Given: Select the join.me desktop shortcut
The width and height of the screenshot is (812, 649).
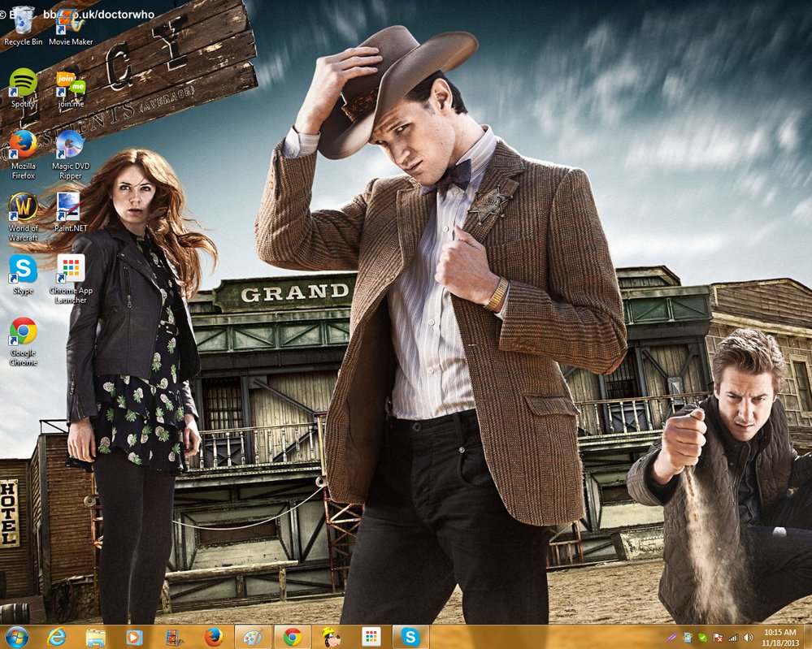Looking at the screenshot, I should [71, 88].
